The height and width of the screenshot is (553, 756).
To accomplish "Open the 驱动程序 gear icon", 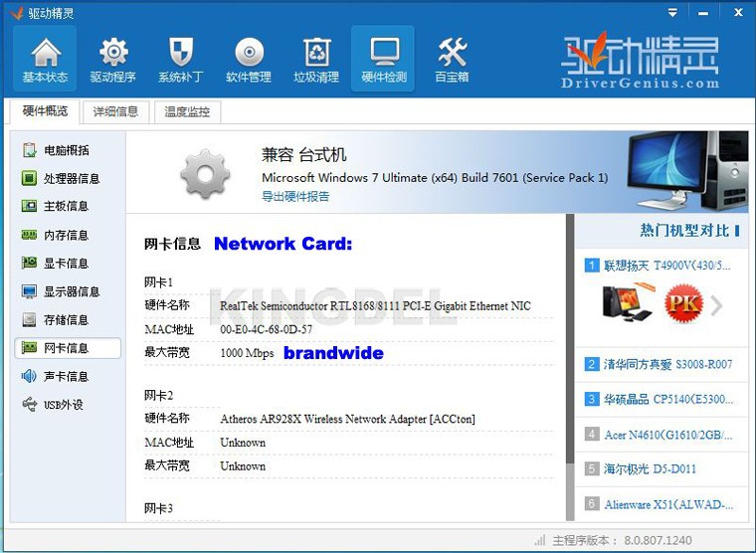I will pos(112,58).
